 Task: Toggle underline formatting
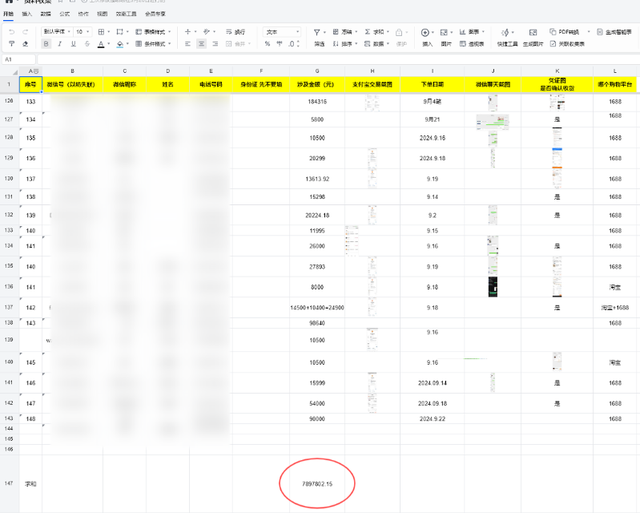tap(73, 44)
